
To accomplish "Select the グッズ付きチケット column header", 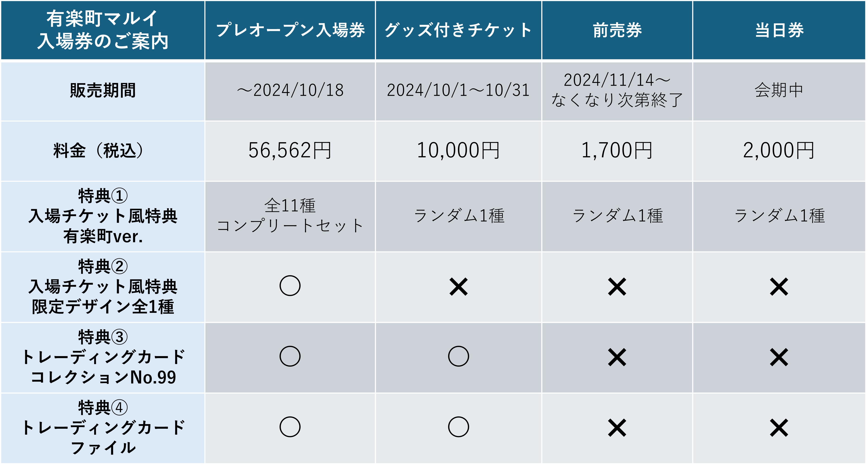I will click(458, 30).
